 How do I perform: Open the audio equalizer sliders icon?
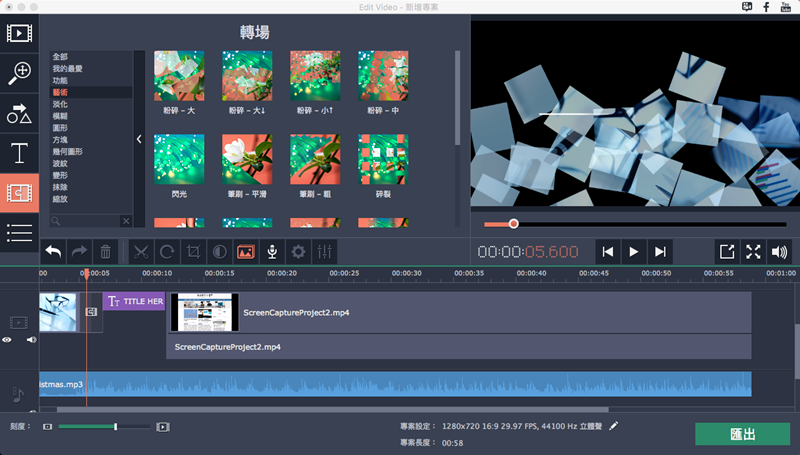coord(323,252)
